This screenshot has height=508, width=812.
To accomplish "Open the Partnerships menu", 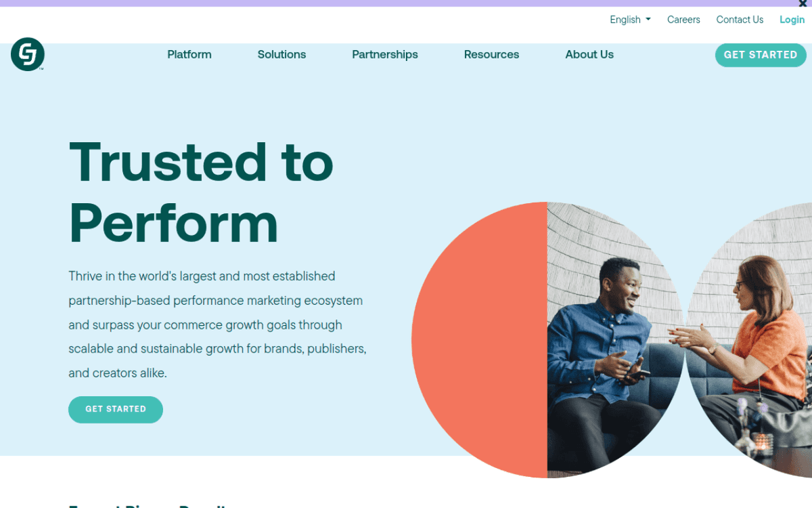I will [x=384, y=54].
